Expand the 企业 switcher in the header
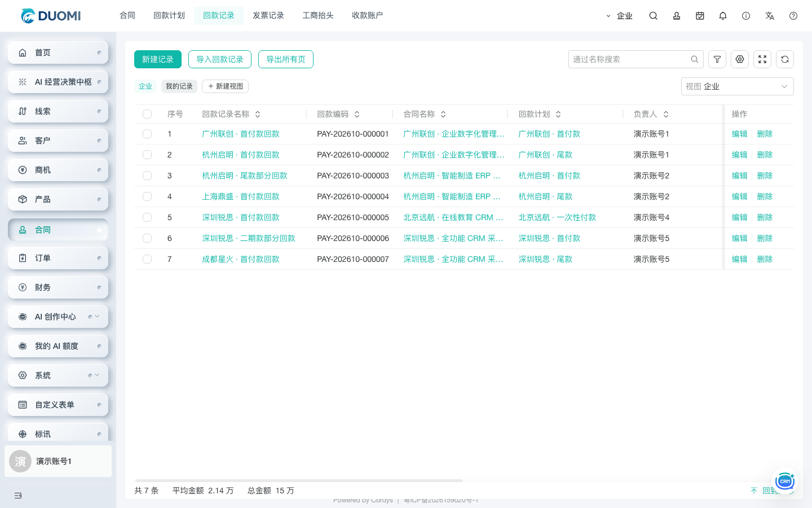The height and width of the screenshot is (508, 812). coord(619,16)
